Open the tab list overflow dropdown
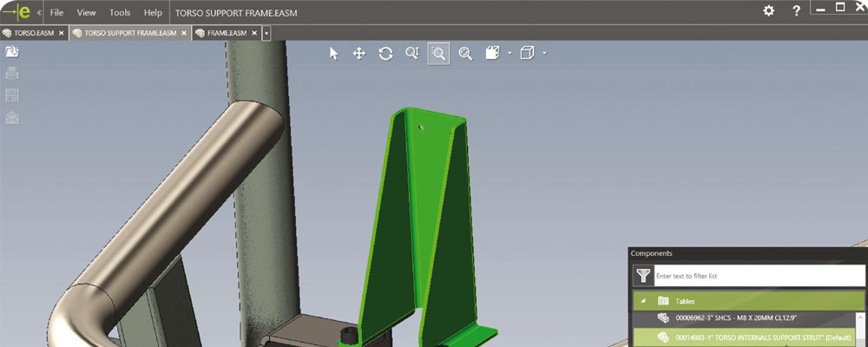868x347 pixels. [x=266, y=33]
